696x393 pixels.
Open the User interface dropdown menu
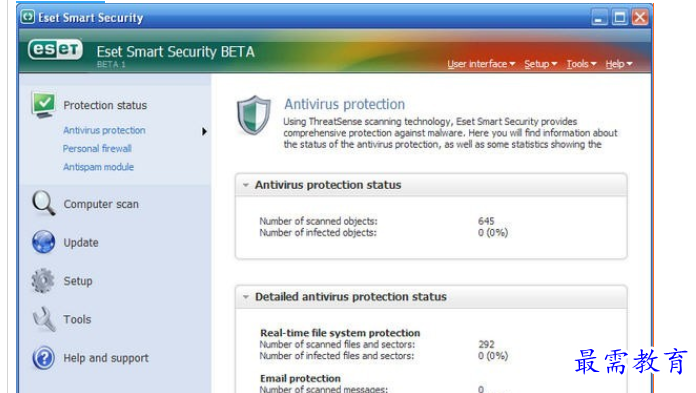pos(481,64)
